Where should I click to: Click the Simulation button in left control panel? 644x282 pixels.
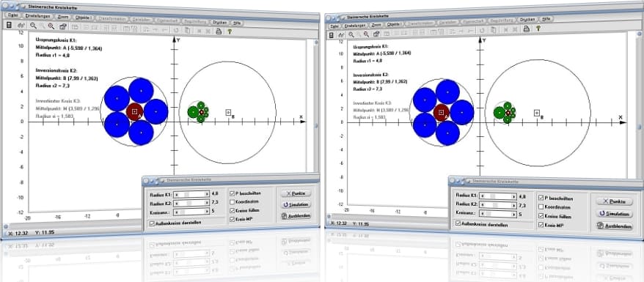(296, 204)
